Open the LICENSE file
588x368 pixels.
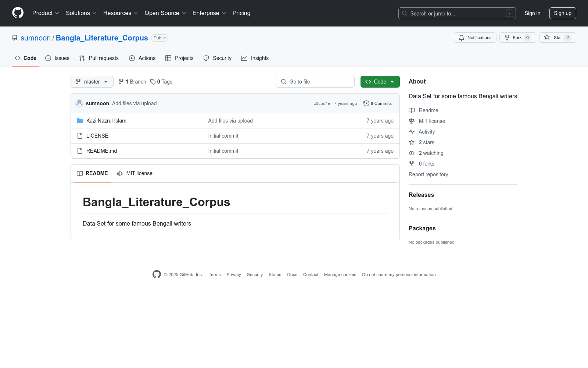97,136
